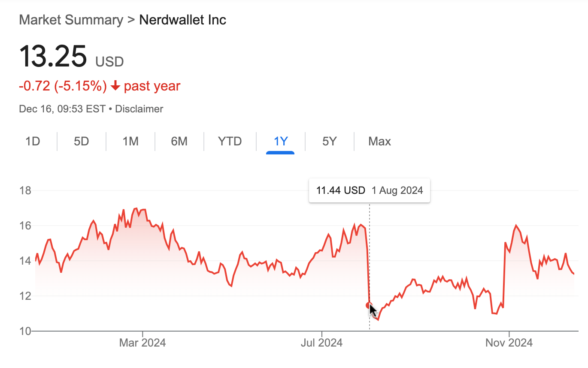Click the 13.25 current price figure

point(53,57)
